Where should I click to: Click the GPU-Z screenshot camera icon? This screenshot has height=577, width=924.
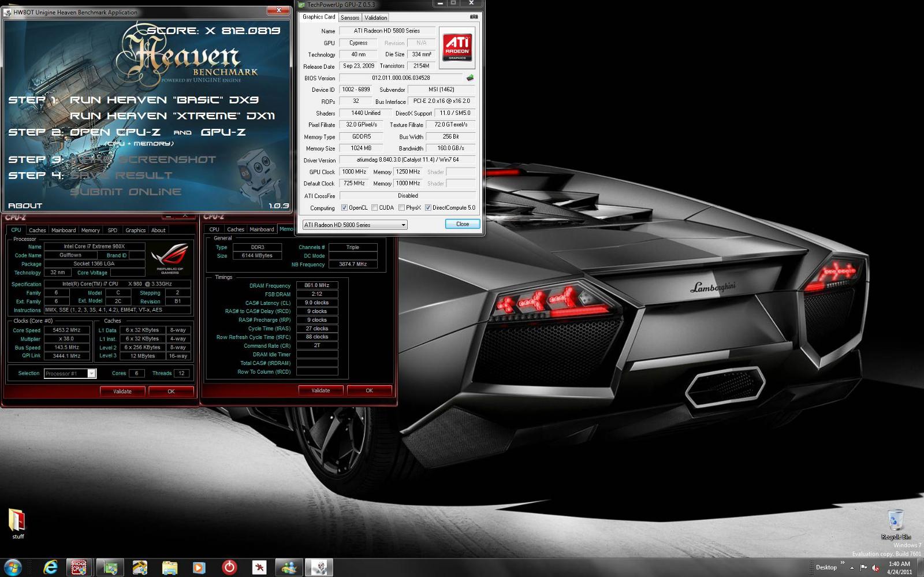click(x=474, y=17)
